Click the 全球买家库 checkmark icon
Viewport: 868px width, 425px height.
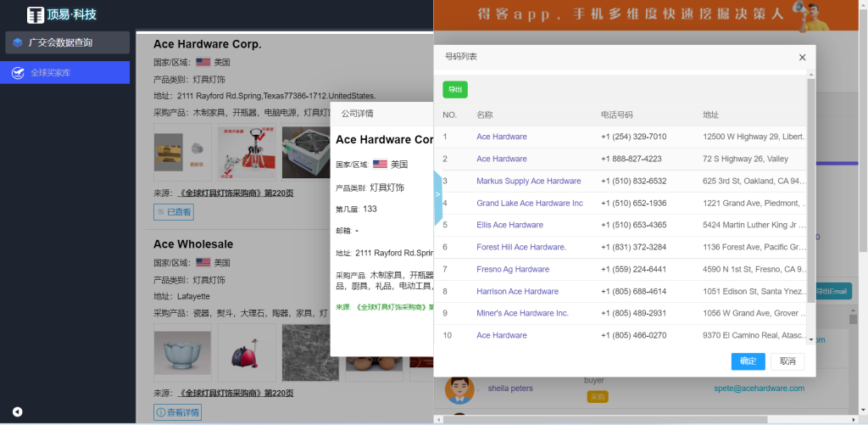click(x=18, y=73)
